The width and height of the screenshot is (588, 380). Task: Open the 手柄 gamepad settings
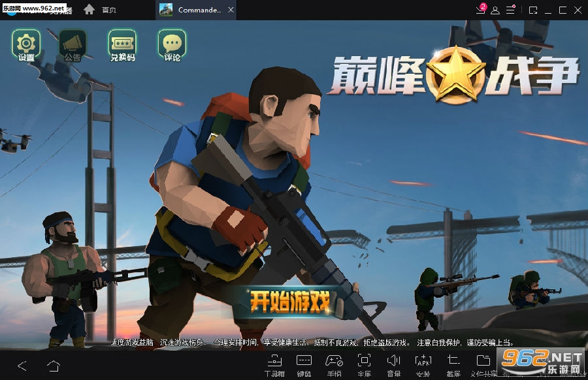point(334,366)
